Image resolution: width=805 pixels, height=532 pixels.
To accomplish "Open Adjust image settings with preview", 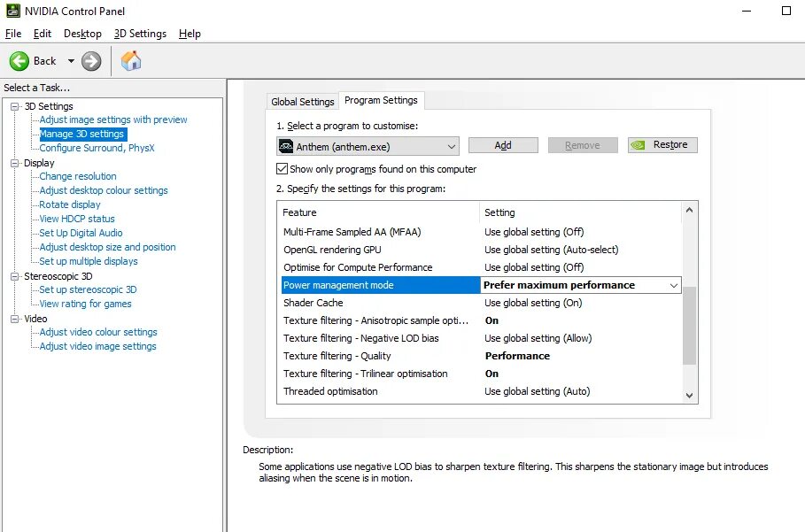I will click(113, 120).
